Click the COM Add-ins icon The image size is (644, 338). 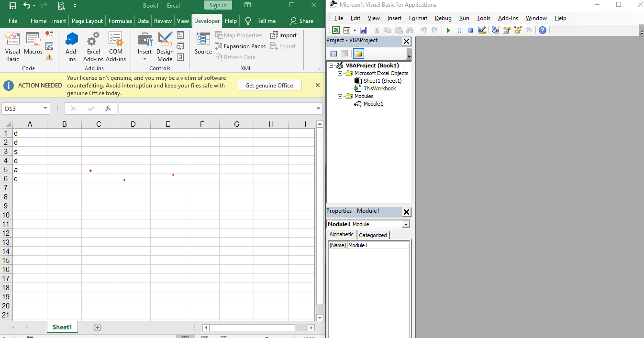coord(116,46)
